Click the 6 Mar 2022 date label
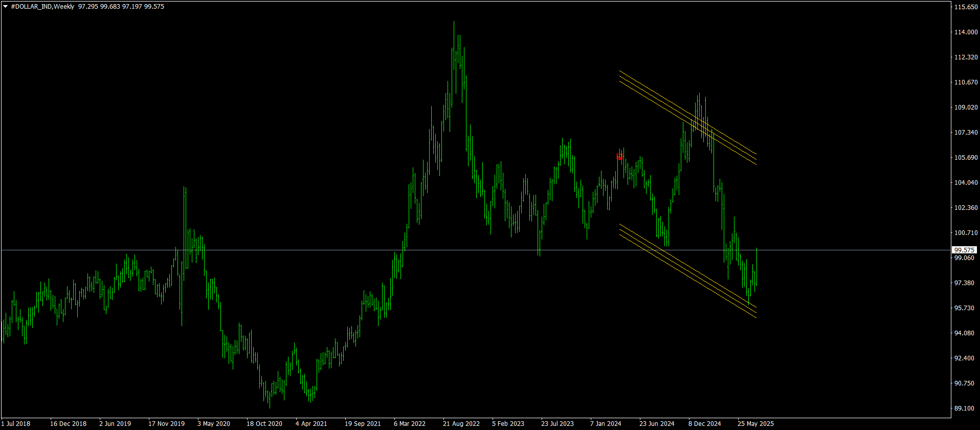 (409, 424)
